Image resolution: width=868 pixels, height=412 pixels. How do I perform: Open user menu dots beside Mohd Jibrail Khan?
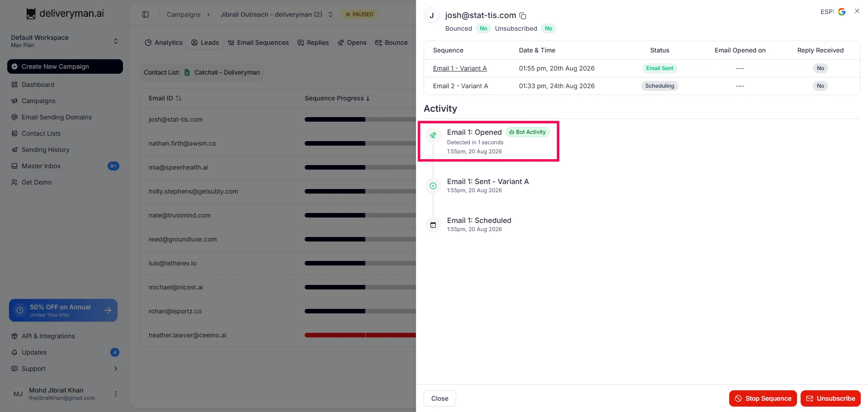[x=116, y=394]
